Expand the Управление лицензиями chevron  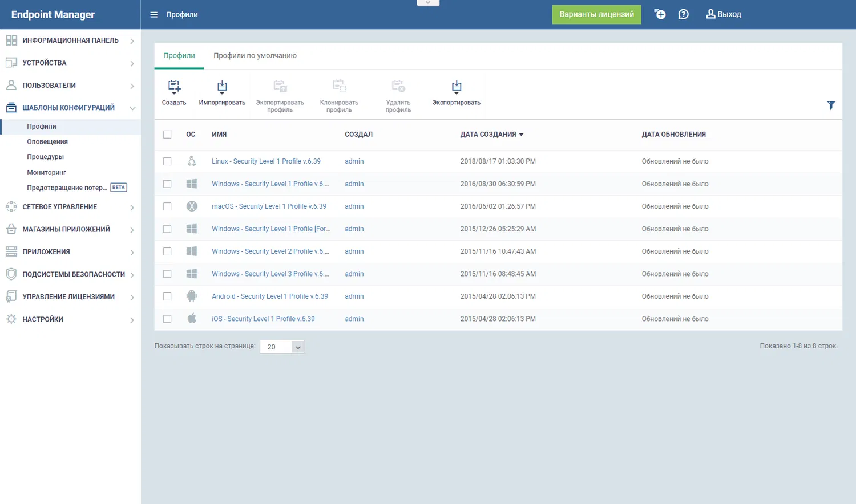pyautogui.click(x=132, y=298)
